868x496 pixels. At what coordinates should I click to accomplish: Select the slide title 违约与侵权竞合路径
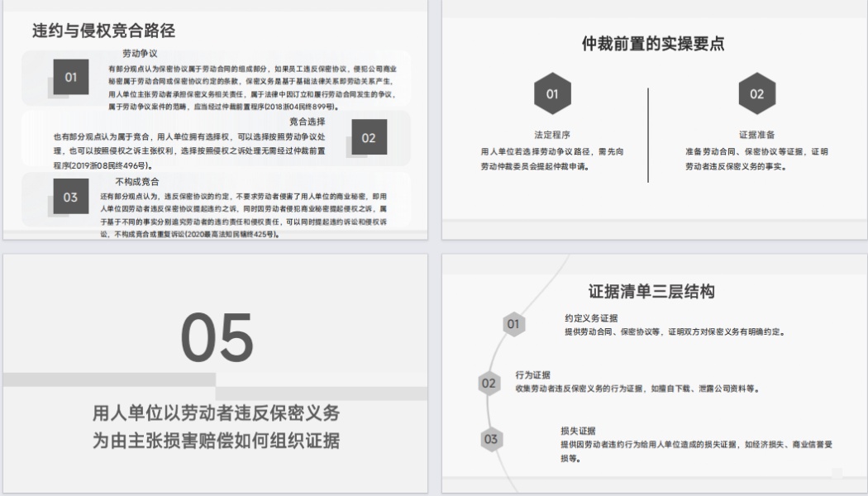[103, 31]
